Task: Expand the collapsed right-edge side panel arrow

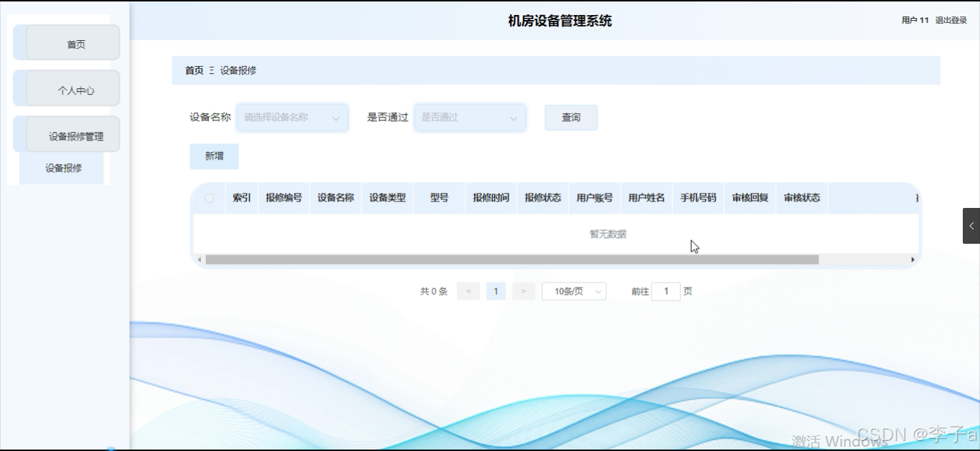Action: pyautogui.click(x=971, y=226)
